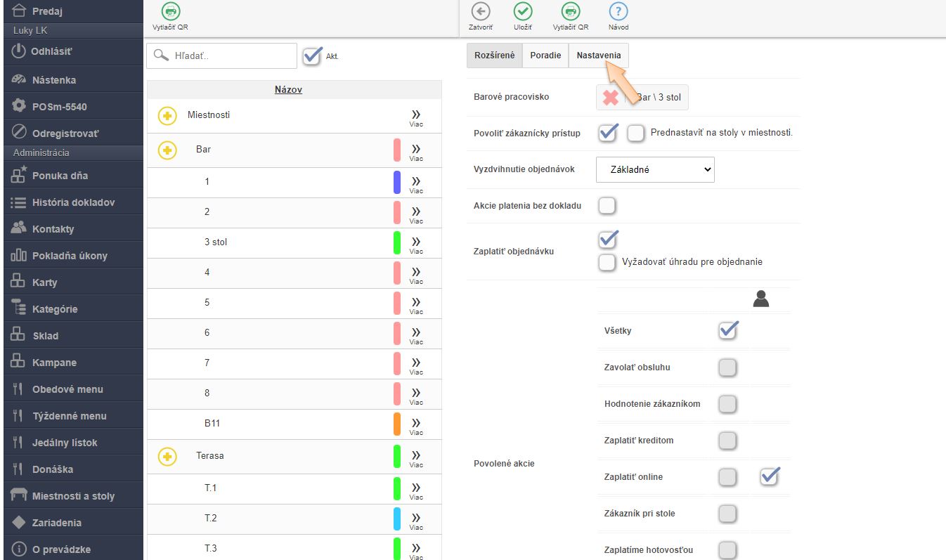The width and height of the screenshot is (946, 560).
Task: Sort list by Názov column header
Action: click(288, 90)
